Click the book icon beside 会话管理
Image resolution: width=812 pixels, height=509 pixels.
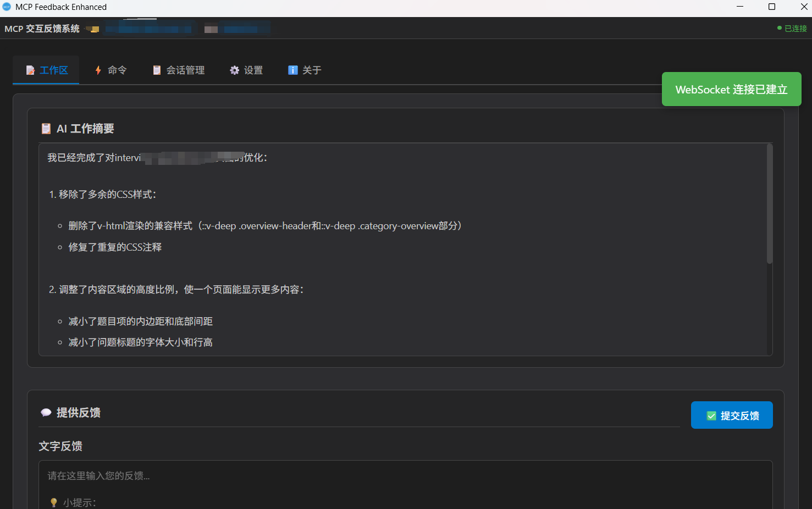(x=156, y=70)
